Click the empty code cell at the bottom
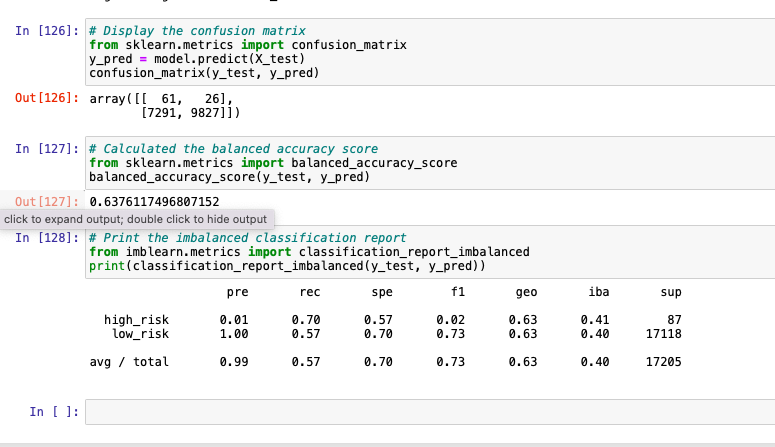The image size is (775, 447). 430,412
